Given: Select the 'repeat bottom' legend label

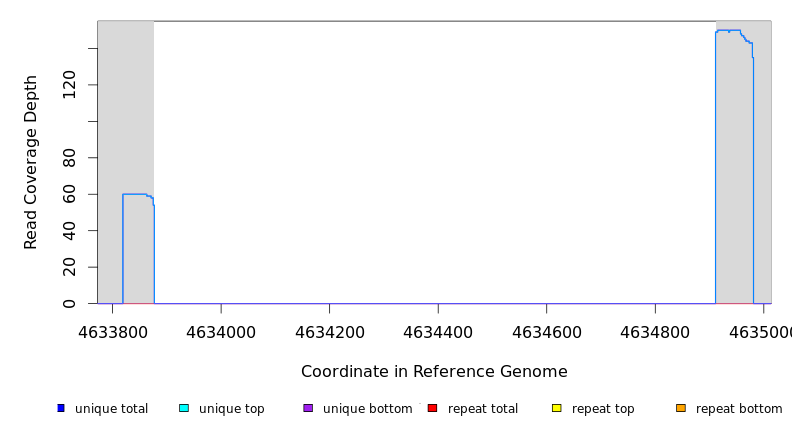Looking at the screenshot, I should coord(739,409).
